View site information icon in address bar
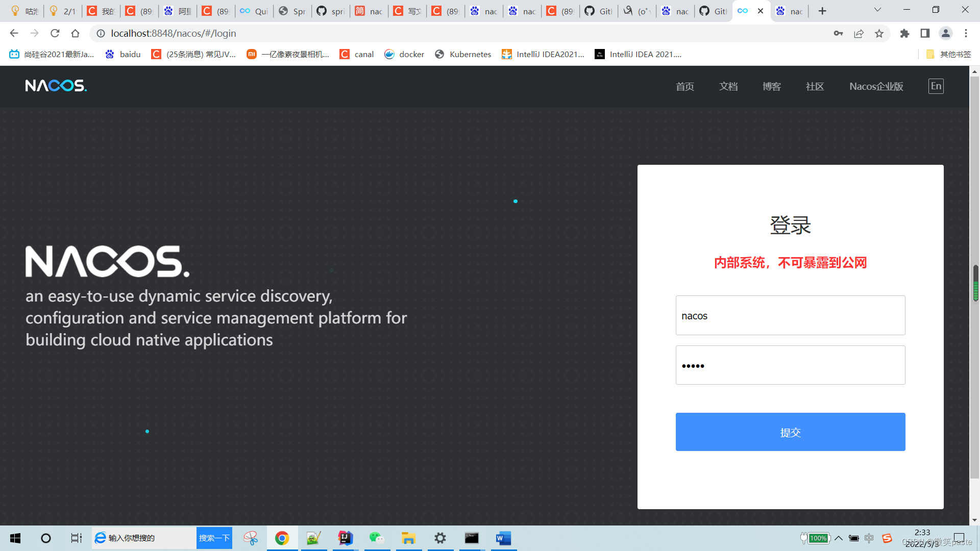The image size is (980, 551). pyautogui.click(x=101, y=33)
